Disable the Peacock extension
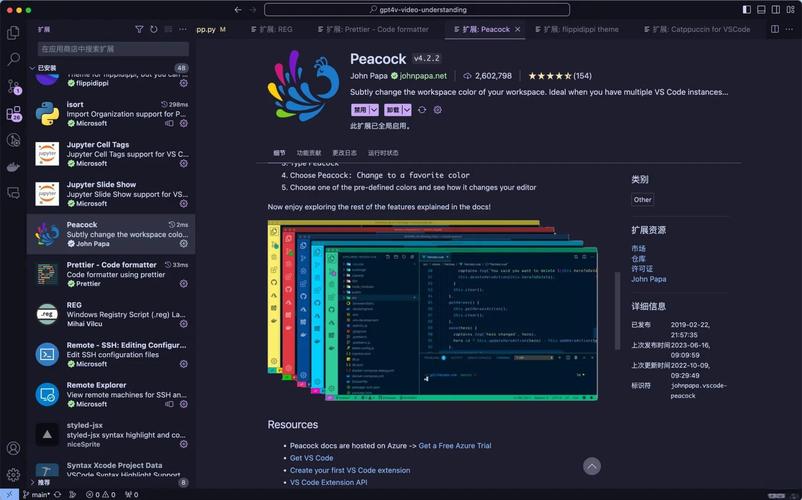Viewport: 802px width, 500px height. (x=360, y=110)
